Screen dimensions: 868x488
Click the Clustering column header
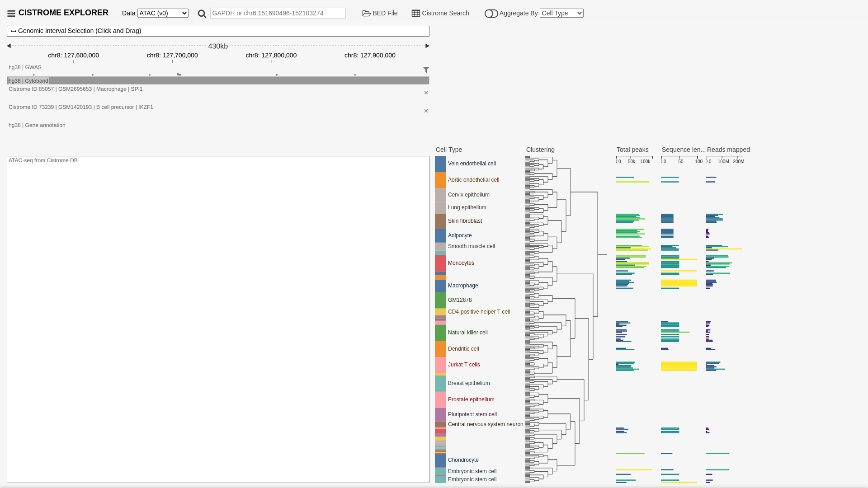[540, 150]
